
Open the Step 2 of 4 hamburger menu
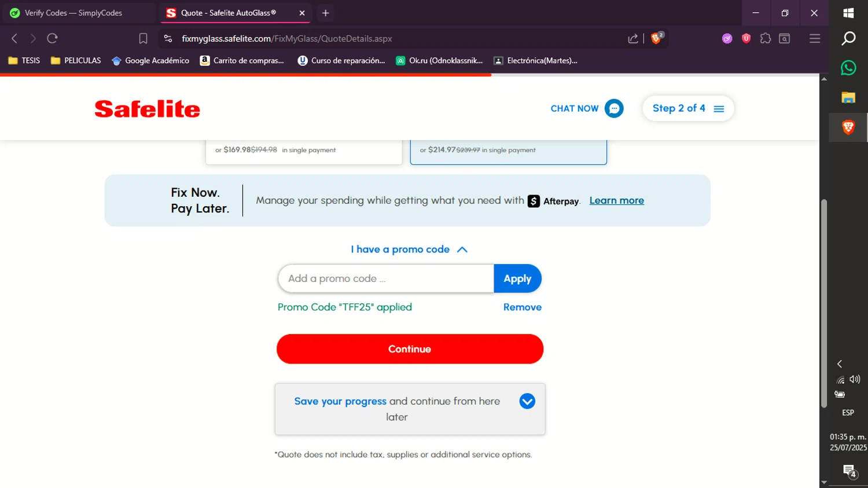(719, 109)
